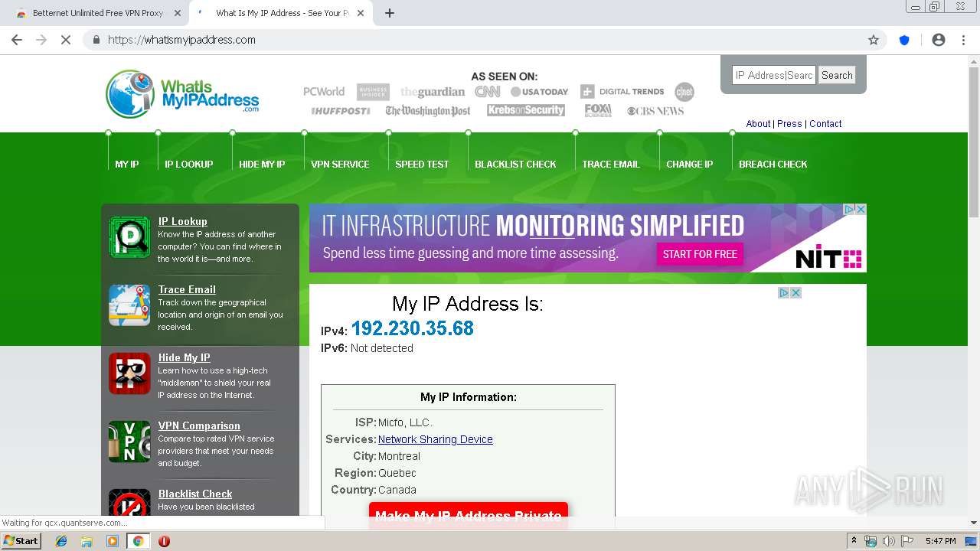This screenshot has width=980, height=551.
Task: Click the IP Address search input field
Action: (x=774, y=75)
